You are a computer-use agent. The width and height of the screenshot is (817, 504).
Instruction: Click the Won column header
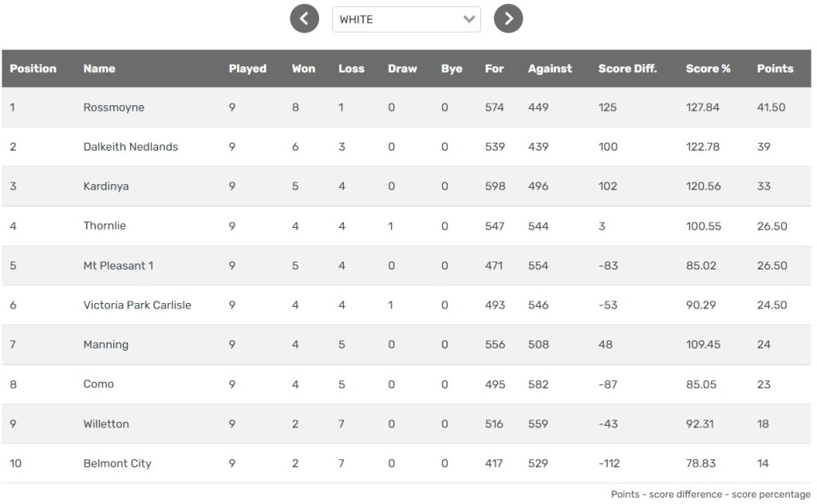tap(303, 69)
